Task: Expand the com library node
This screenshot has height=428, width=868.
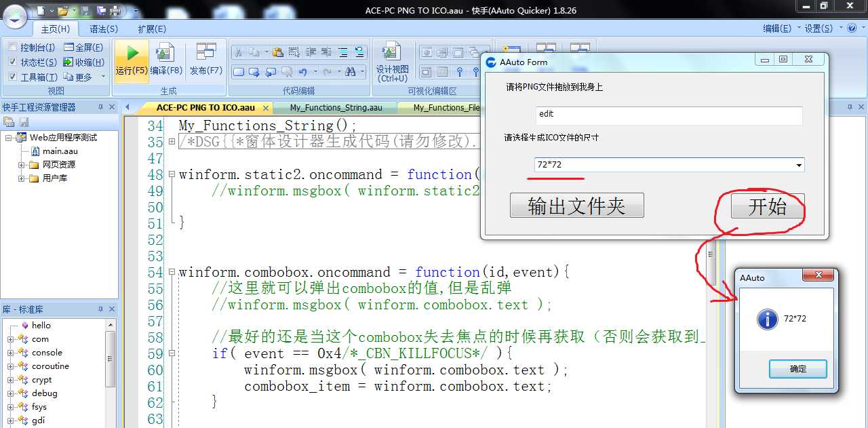Action: pos(10,339)
